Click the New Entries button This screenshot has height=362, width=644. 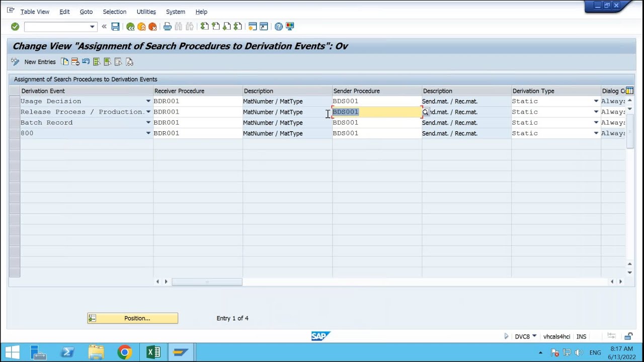coord(40,62)
